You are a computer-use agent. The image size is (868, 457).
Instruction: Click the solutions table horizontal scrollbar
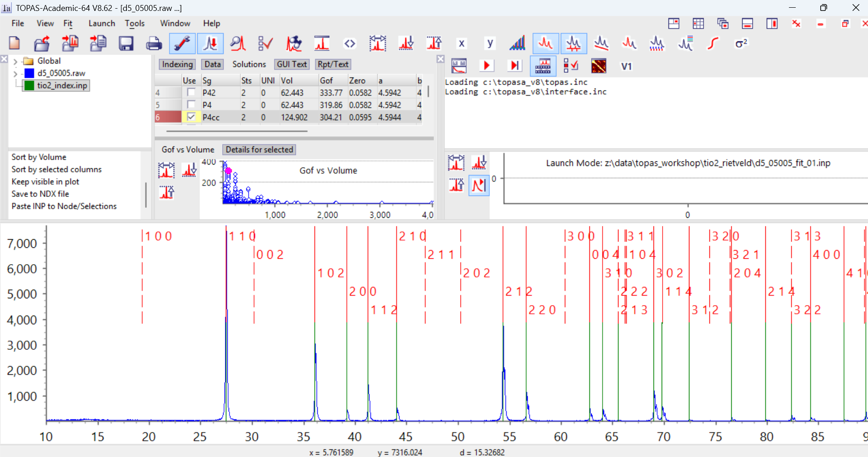(x=236, y=131)
